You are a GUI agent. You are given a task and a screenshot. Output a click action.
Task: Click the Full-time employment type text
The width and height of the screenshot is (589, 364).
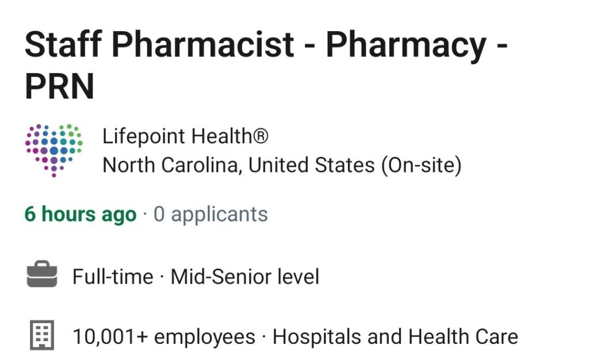113,277
